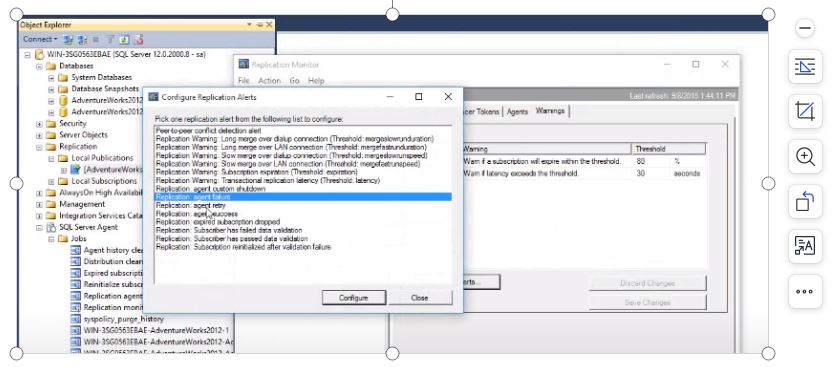Click Discard Changes in Replication Monitor
833x378 pixels.
click(x=647, y=283)
